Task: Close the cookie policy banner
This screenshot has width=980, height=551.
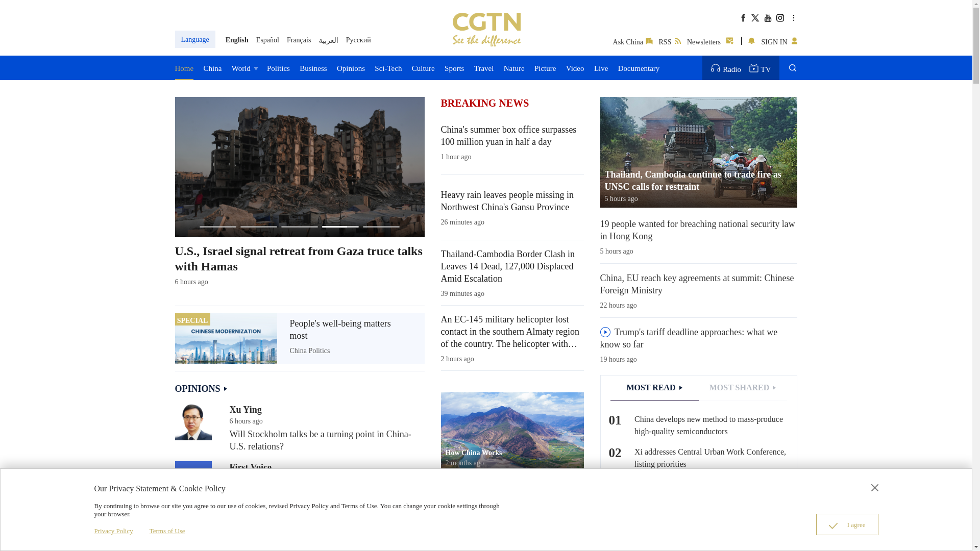Action: [x=875, y=488]
